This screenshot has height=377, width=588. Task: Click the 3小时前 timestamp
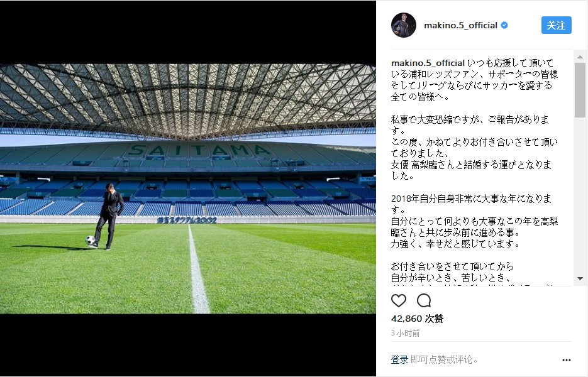click(406, 333)
